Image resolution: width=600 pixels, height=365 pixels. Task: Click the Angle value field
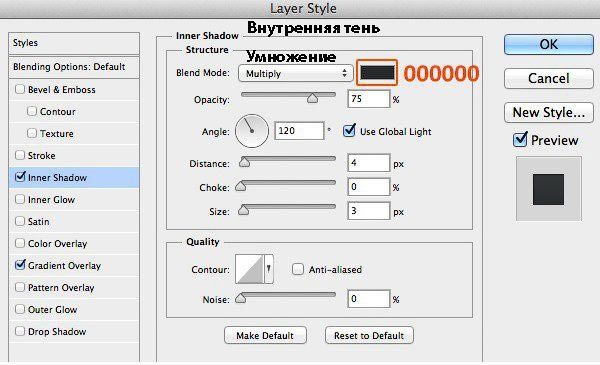299,131
